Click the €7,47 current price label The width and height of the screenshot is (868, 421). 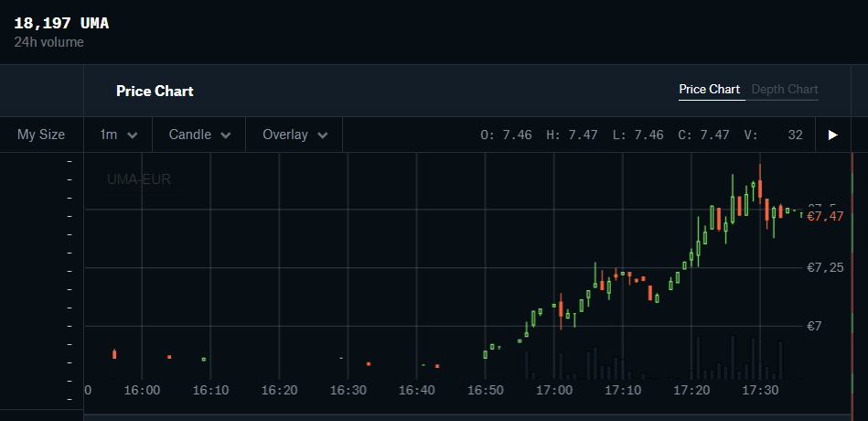click(x=825, y=216)
